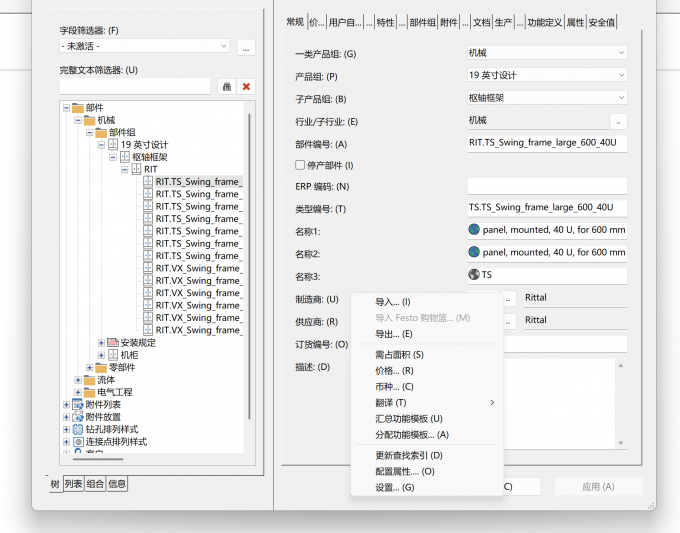Collapse the 部件 root folder
Image resolution: width=680 pixels, height=533 pixels.
[66, 108]
